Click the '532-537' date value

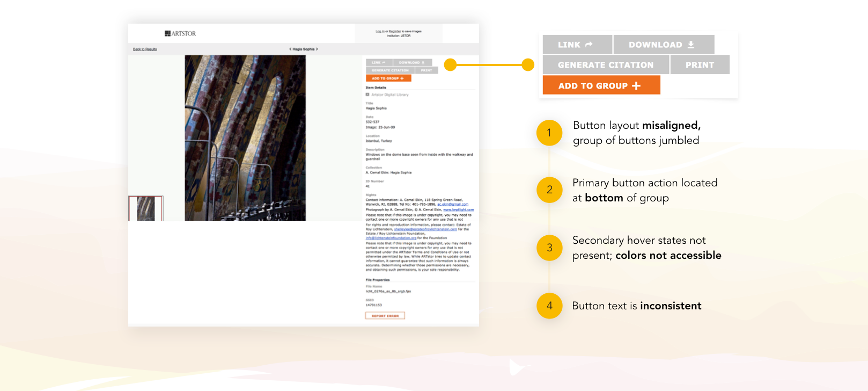(372, 122)
